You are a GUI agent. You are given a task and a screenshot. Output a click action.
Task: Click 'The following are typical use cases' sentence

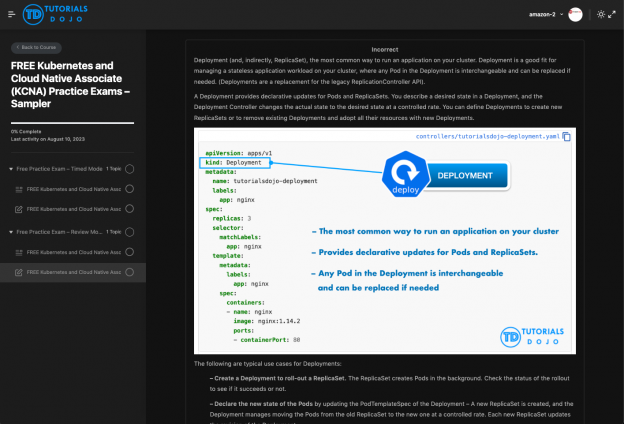(267, 363)
